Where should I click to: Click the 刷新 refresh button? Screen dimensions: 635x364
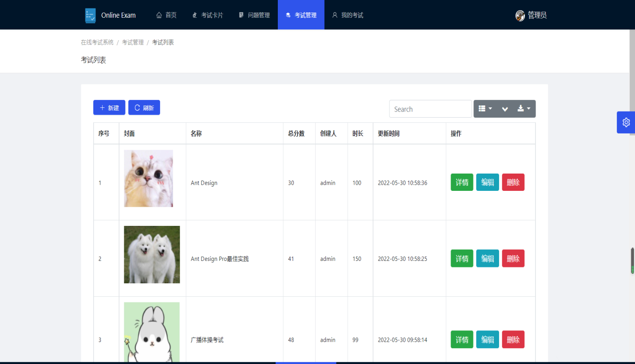(x=144, y=107)
